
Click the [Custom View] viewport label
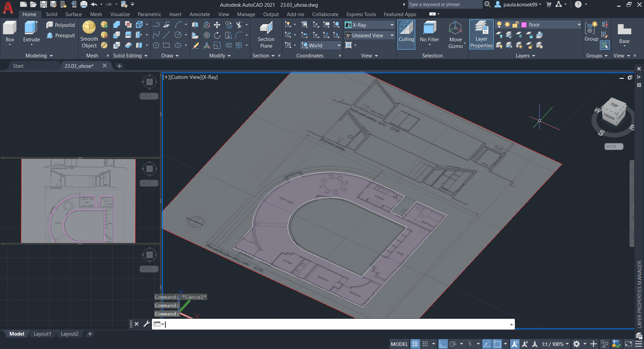coord(185,77)
